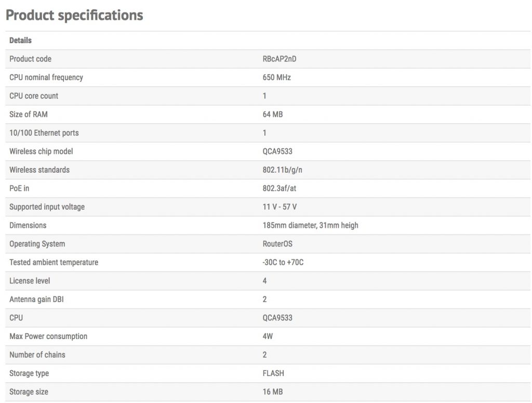Select the RBcAP2nD product code value

pos(280,59)
